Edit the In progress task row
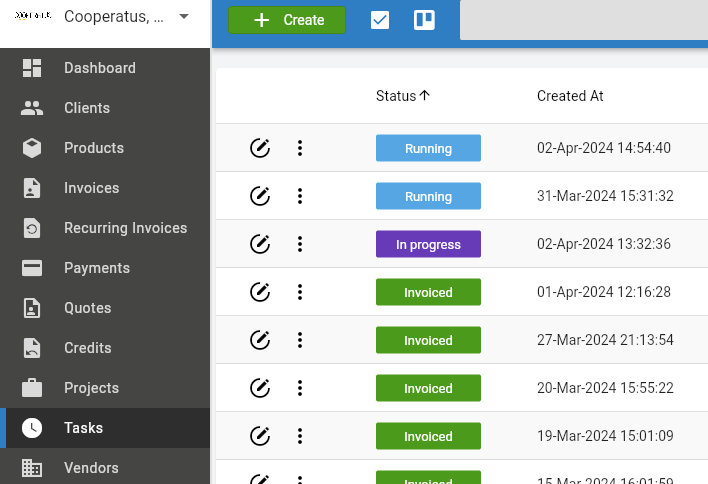The height and width of the screenshot is (484, 708). tap(260, 244)
